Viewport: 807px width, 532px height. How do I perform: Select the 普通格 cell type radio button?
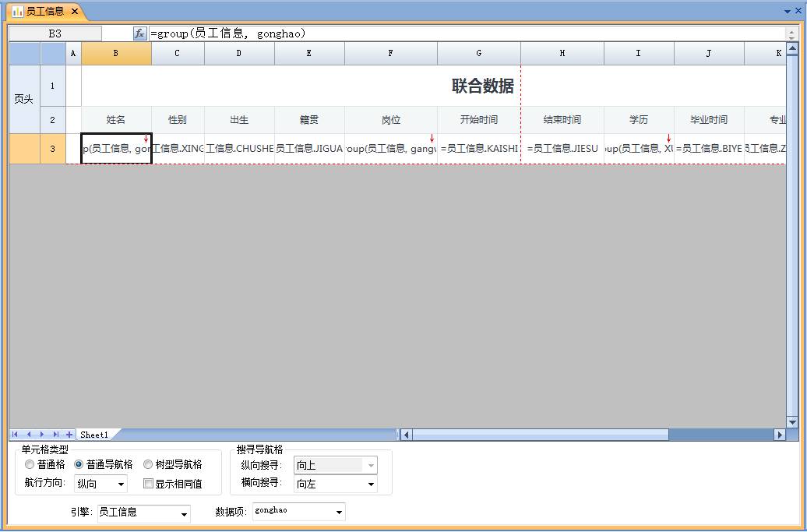30,464
